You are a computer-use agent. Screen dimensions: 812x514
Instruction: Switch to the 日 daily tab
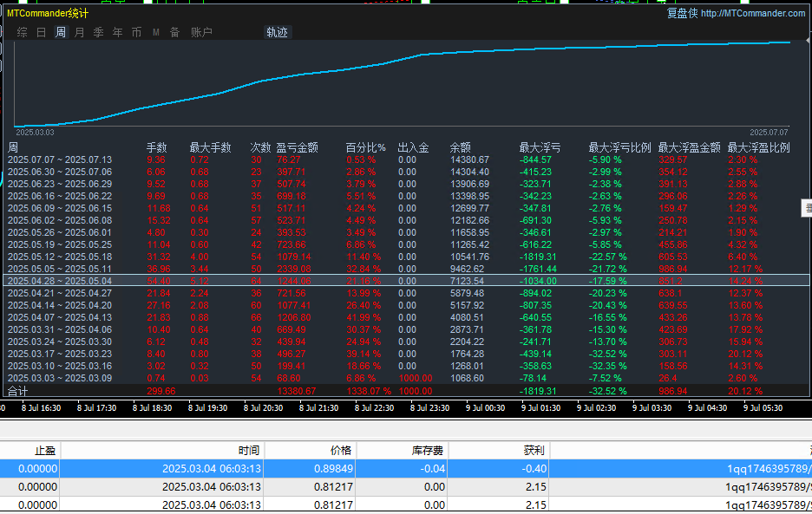pos(42,32)
